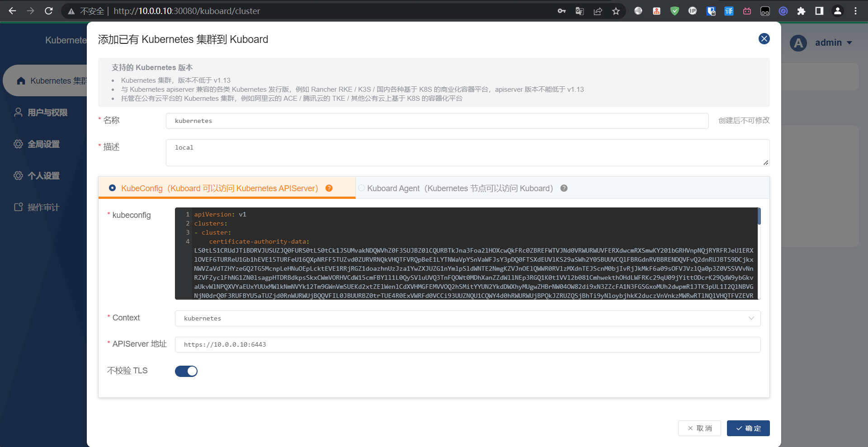Click the 描述 description textarea
Viewport: 868px width, 447px height.
pos(467,153)
